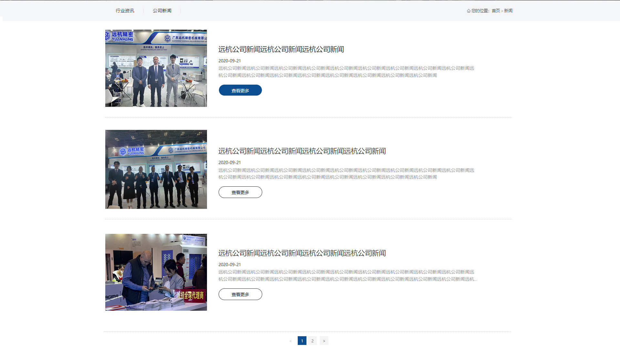This screenshot has height=364, width=620.
Task: Click 查看更多 on the second news item
Action: (x=240, y=192)
